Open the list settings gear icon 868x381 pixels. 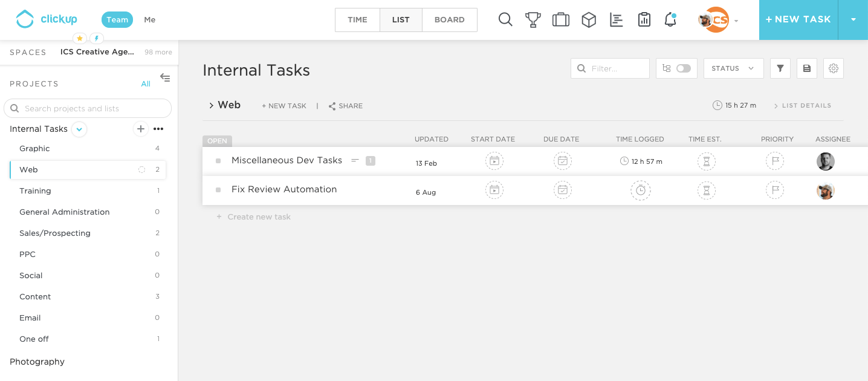[834, 68]
